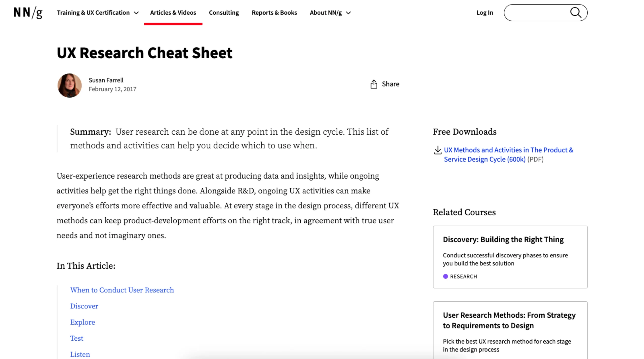Click the Related Courses heading
Image resolution: width=644 pixels, height=359 pixels.
(464, 212)
